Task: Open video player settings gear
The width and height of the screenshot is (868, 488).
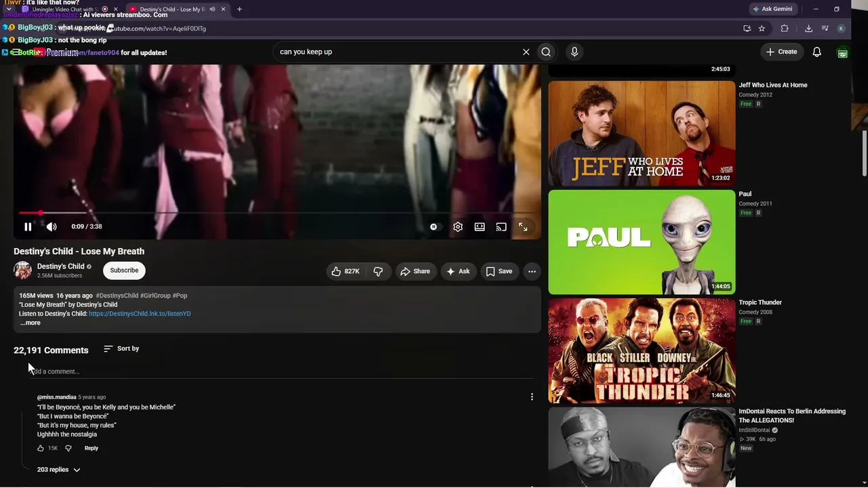Action: 458,227
